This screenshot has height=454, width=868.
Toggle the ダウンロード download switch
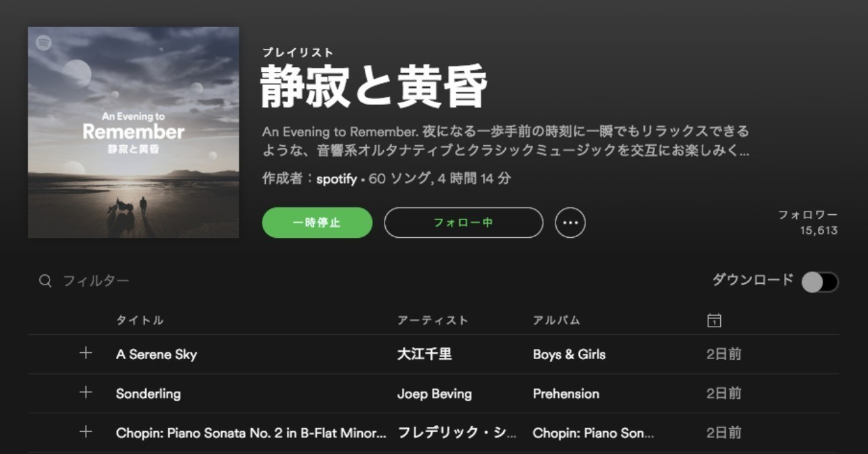pos(820,281)
